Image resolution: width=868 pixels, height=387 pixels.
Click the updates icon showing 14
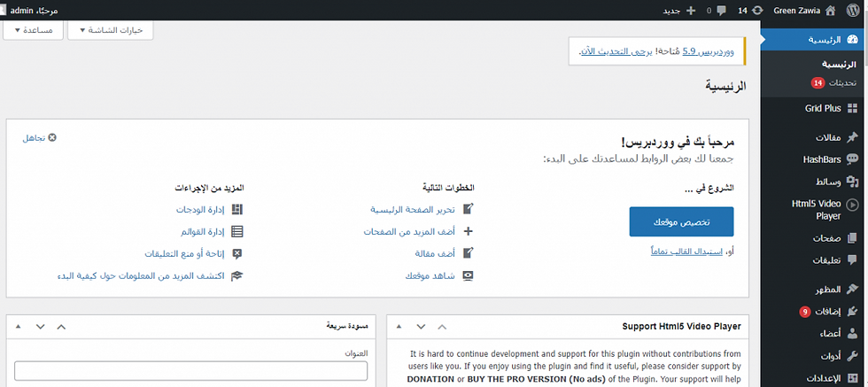click(x=758, y=10)
